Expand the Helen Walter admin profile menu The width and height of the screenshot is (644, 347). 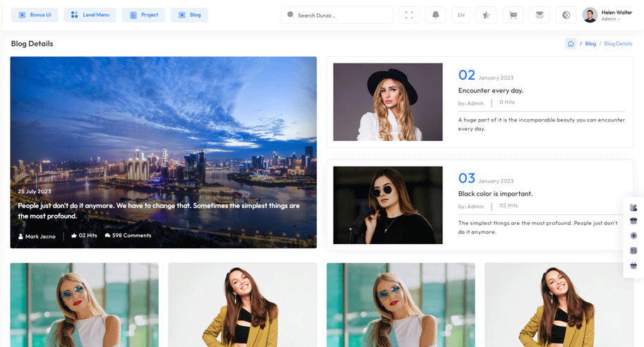[x=607, y=15]
